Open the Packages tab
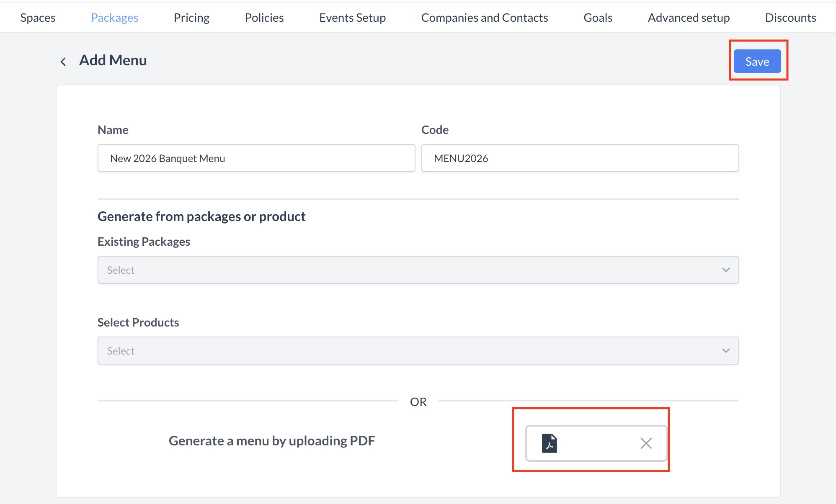836x504 pixels. tap(114, 18)
